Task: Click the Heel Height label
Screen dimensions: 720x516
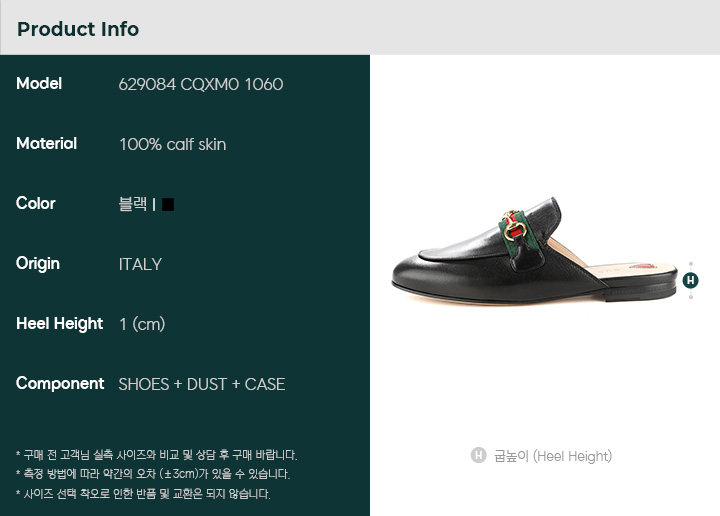Action: click(x=60, y=324)
